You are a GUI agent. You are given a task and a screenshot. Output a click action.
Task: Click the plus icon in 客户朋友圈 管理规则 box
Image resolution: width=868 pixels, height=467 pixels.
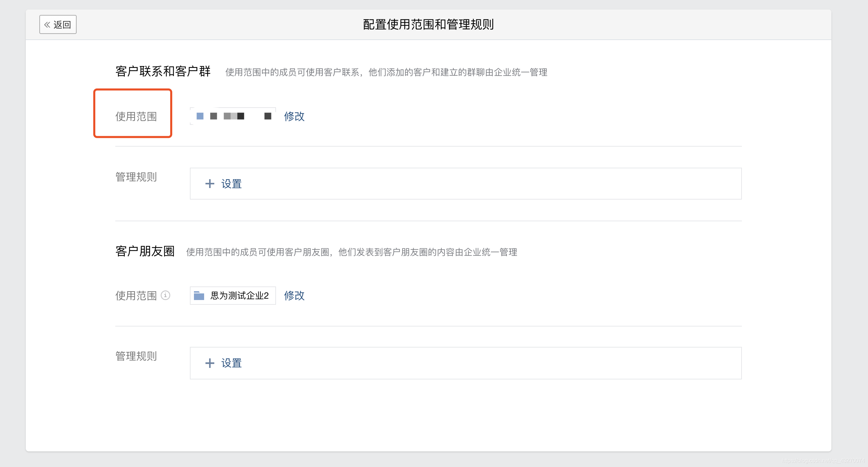[x=210, y=363]
